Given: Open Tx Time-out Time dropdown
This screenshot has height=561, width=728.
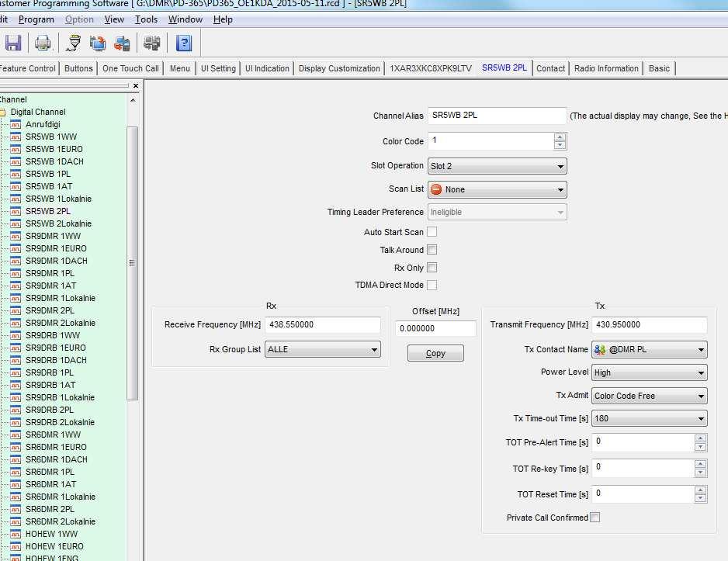Looking at the screenshot, I should click(650, 418).
